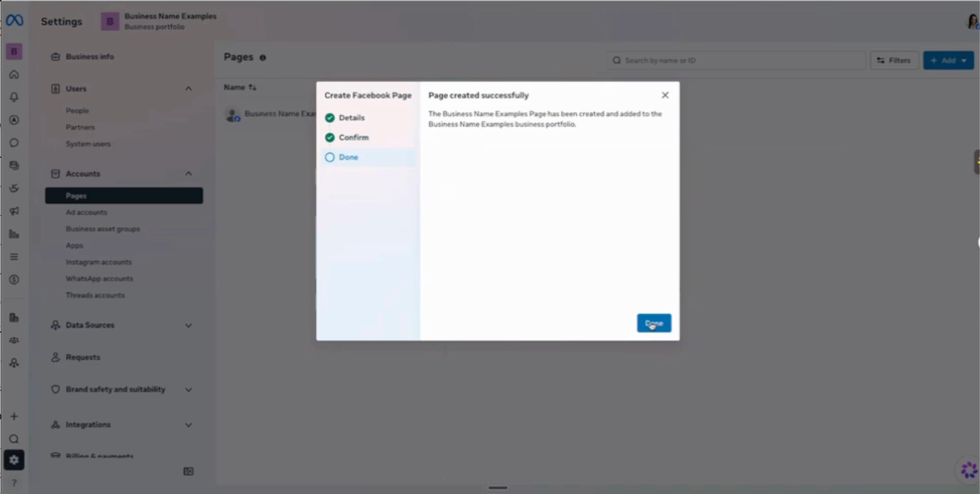Open the magnifier search icon in left rail
The height and width of the screenshot is (494, 980).
[x=14, y=439]
